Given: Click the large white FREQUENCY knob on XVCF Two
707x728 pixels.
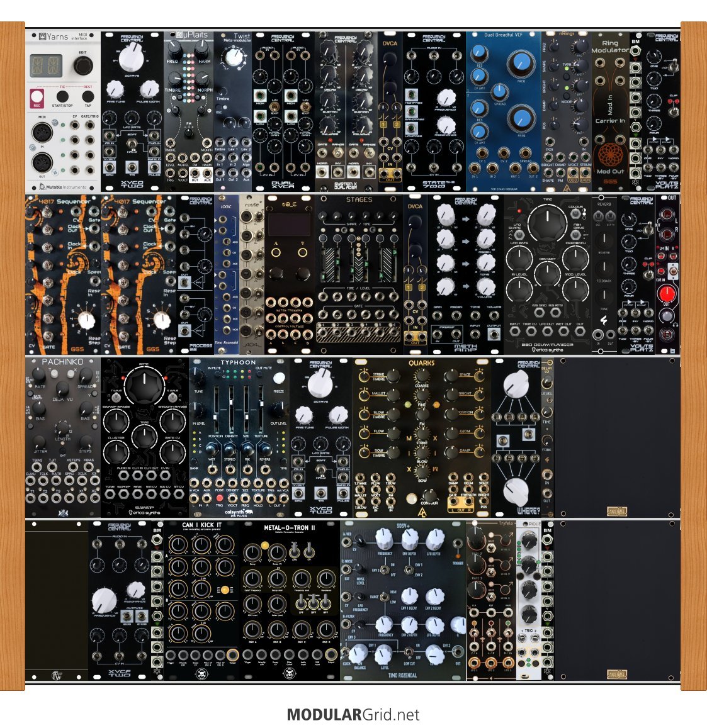Looking at the screenshot, I should tap(104, 601).
